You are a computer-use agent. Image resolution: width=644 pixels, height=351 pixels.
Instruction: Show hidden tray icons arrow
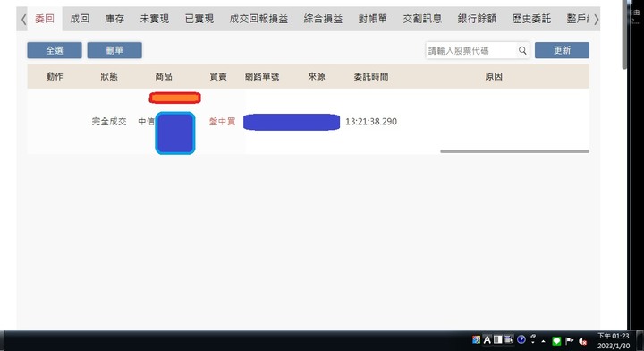click(544, 341)
